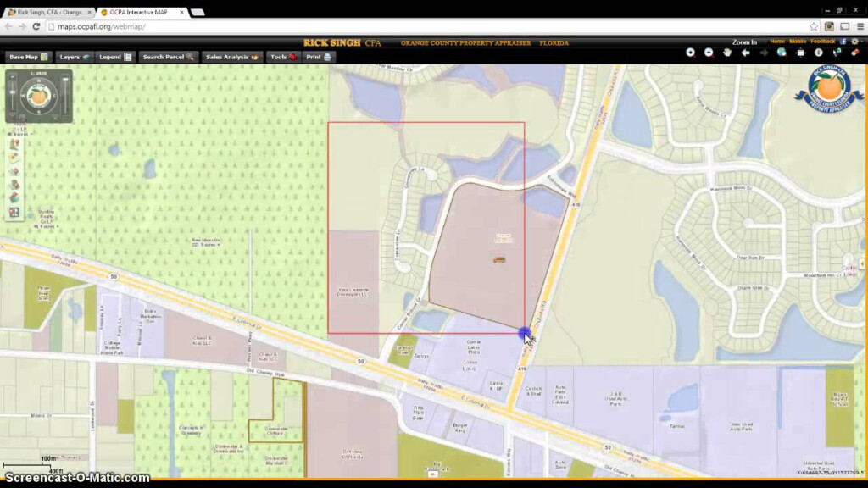Open the gear settings icon
This screenshot has height=488, width=868.
854,42
